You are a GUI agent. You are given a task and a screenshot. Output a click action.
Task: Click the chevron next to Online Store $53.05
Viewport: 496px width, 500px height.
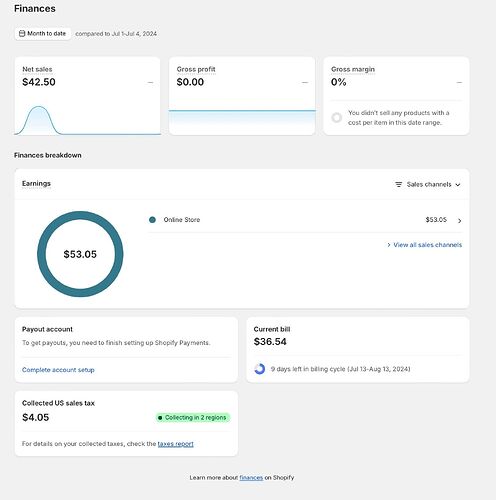[x=460, y=220]
